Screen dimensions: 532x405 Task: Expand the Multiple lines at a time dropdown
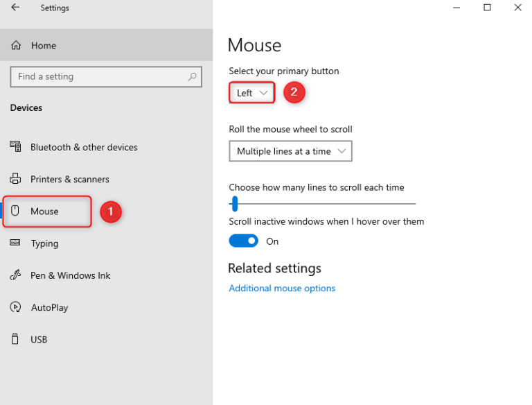pos(290,151)
